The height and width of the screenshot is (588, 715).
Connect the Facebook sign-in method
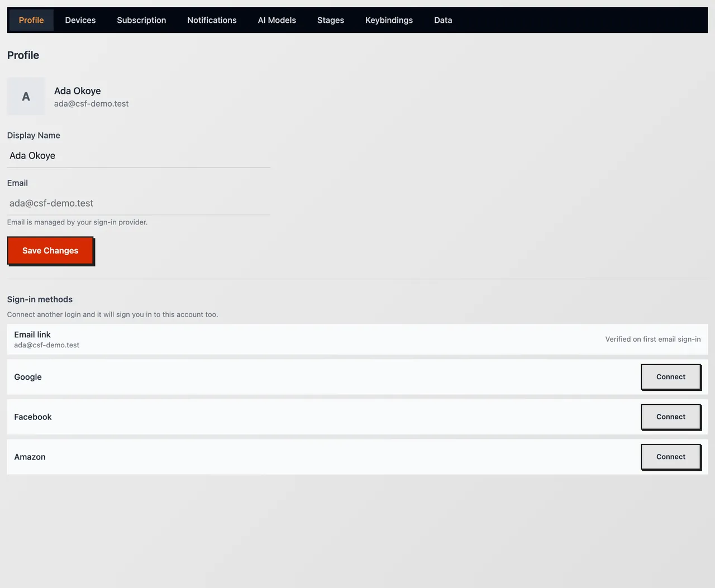click(x=670, y=417)
